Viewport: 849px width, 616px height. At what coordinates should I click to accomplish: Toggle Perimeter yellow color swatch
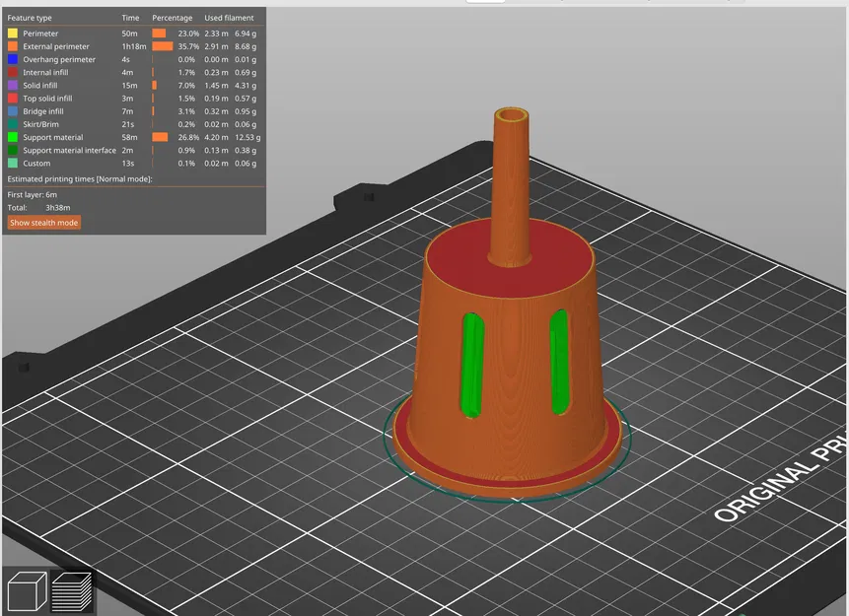[x=13, y=34]
